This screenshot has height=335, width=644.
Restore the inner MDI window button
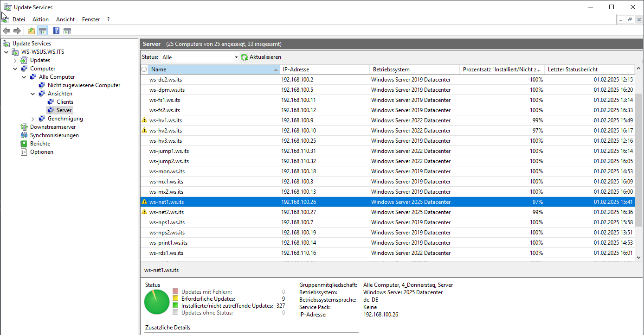point(630,19)
